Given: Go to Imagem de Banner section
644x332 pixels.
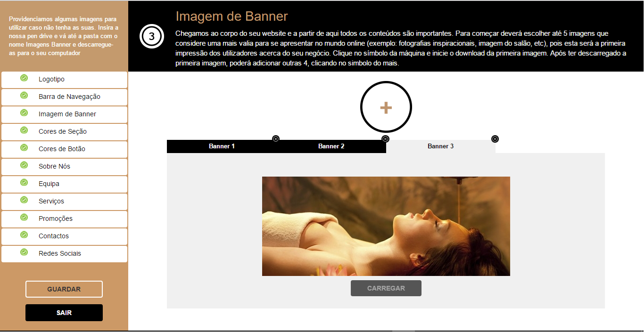Looking at the screenshot, I should [65, 114].
